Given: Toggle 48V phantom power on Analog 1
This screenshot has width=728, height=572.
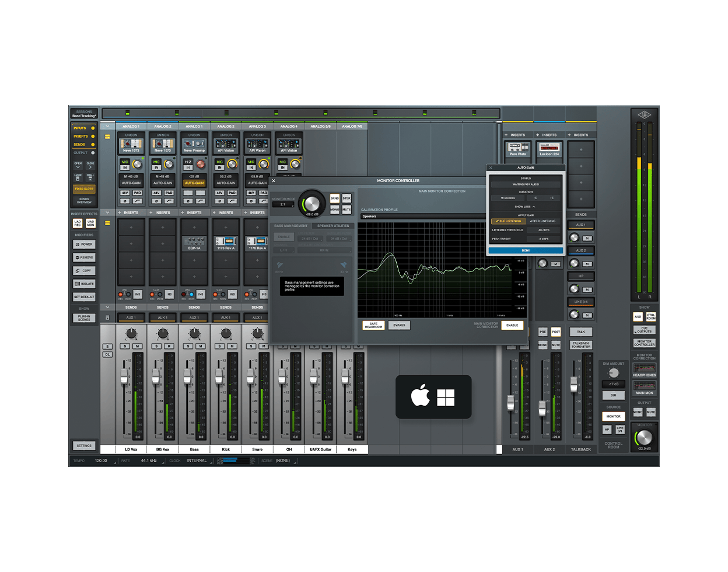Looking at the screenshot, I should [x=124, y=193].
